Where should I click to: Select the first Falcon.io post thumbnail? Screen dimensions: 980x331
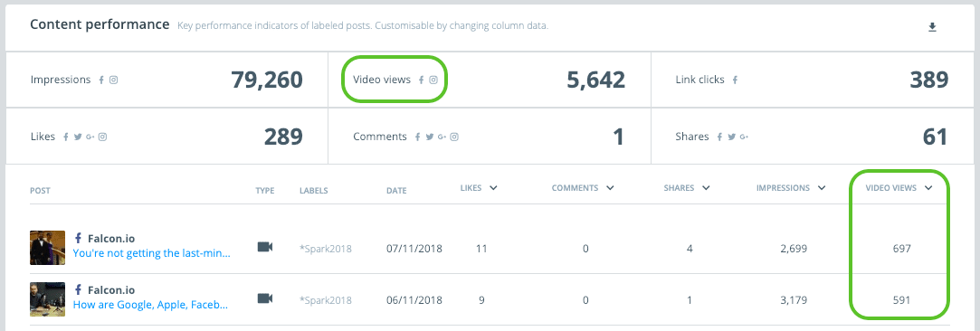click(x=47, y=247)
